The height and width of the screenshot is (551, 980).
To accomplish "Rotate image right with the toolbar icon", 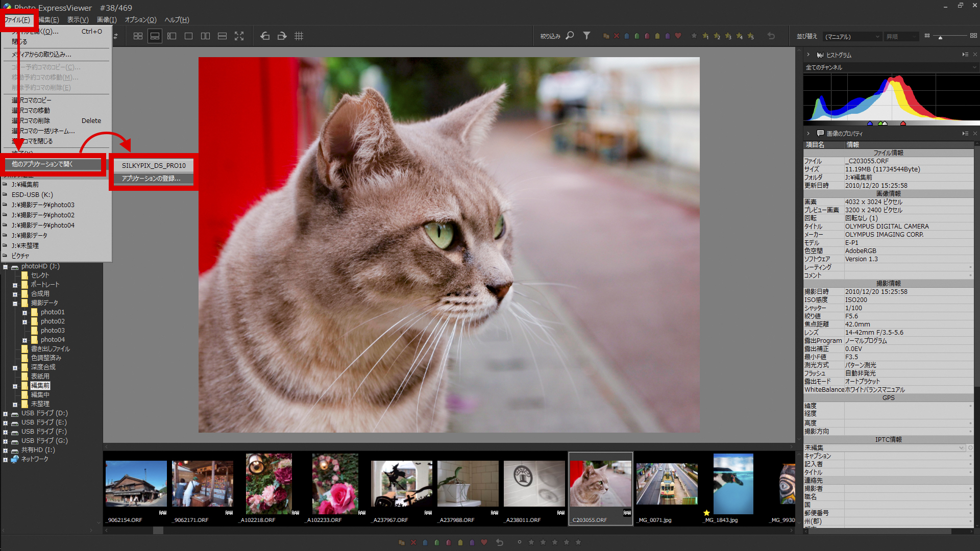I will coord(282,36).
